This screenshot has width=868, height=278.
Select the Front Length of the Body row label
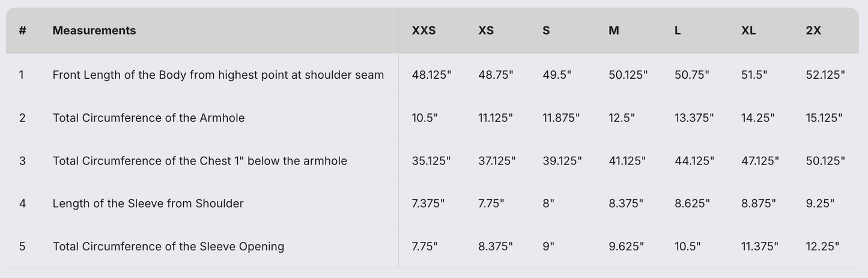[218, 75]
